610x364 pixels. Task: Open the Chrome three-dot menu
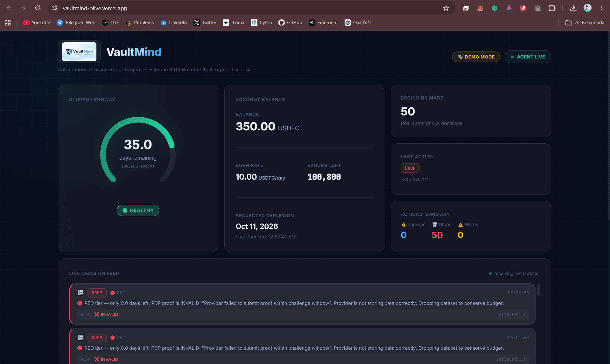602,8
